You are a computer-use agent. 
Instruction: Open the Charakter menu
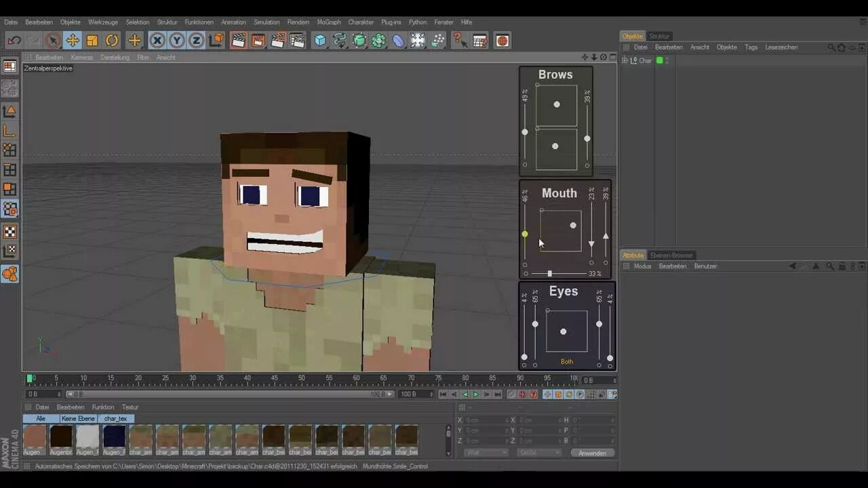click(x=361, y=22)
